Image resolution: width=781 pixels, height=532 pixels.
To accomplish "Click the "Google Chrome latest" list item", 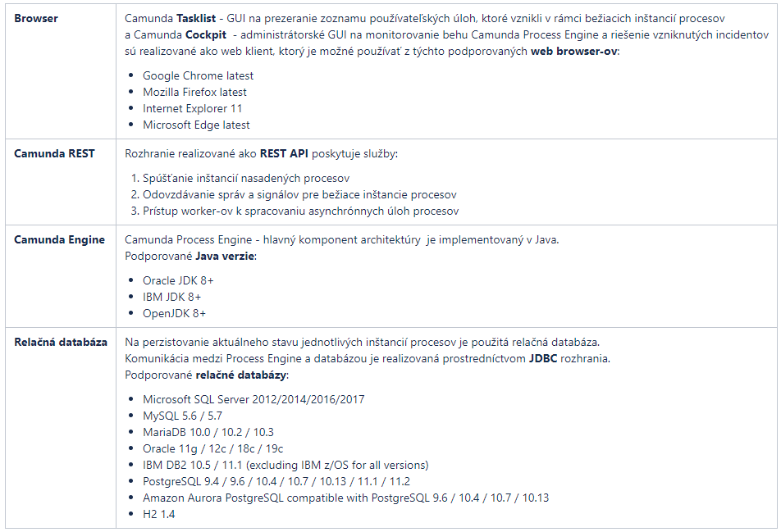I will click(198, 75).
